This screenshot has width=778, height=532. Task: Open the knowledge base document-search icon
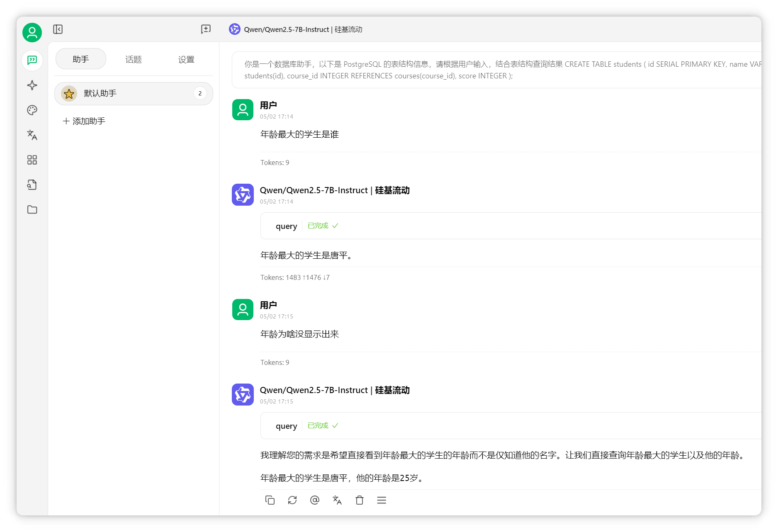click(32, 185)
